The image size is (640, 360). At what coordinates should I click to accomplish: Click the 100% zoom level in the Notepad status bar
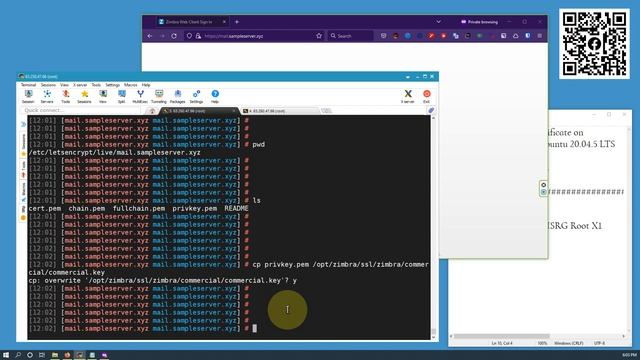point(542,343)
